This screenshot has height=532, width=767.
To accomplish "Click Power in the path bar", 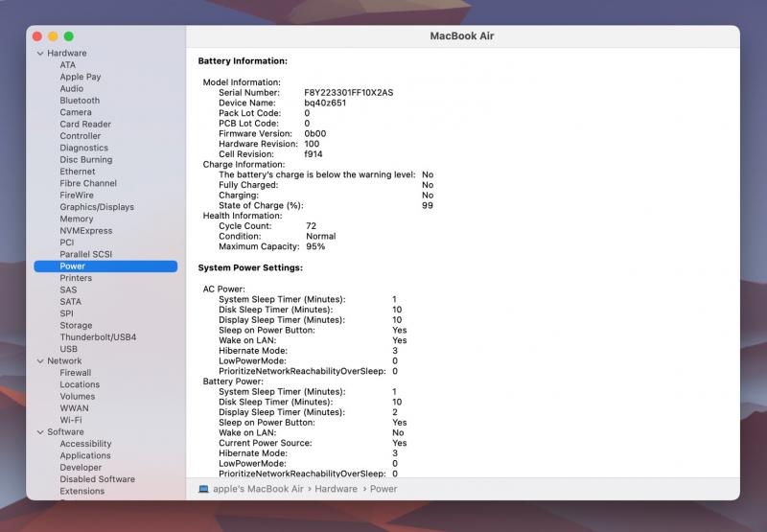I will pyautogui.click(x=383, y=489).
